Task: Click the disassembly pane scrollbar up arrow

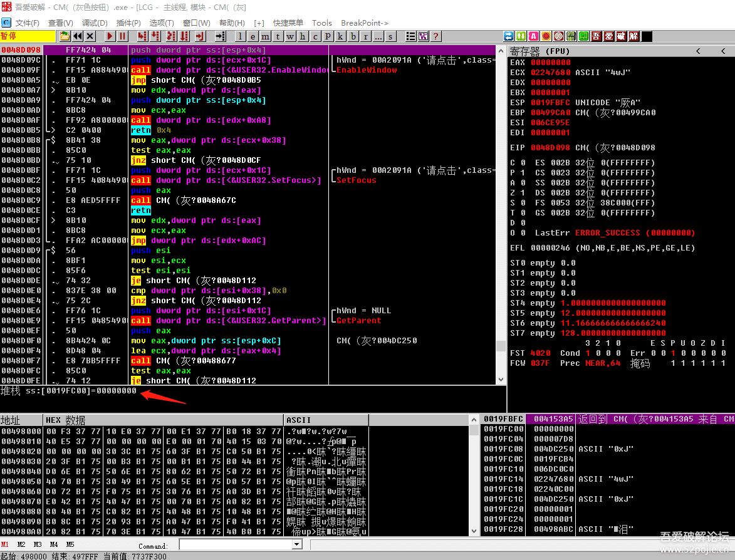Action: click(x=501, y=51)
